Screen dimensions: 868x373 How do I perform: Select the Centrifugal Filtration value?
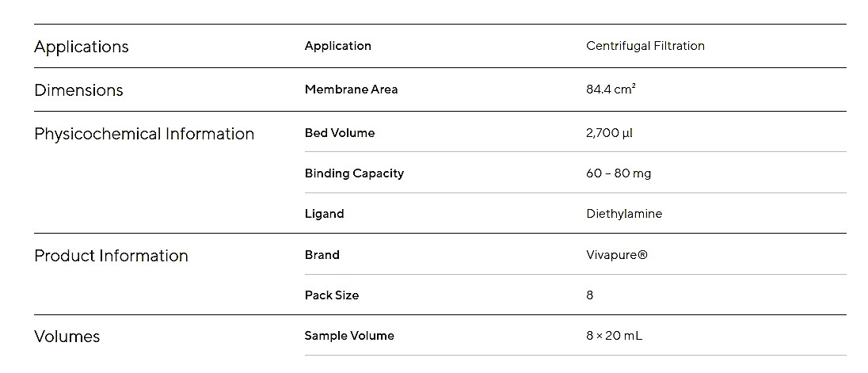[645, 46]
